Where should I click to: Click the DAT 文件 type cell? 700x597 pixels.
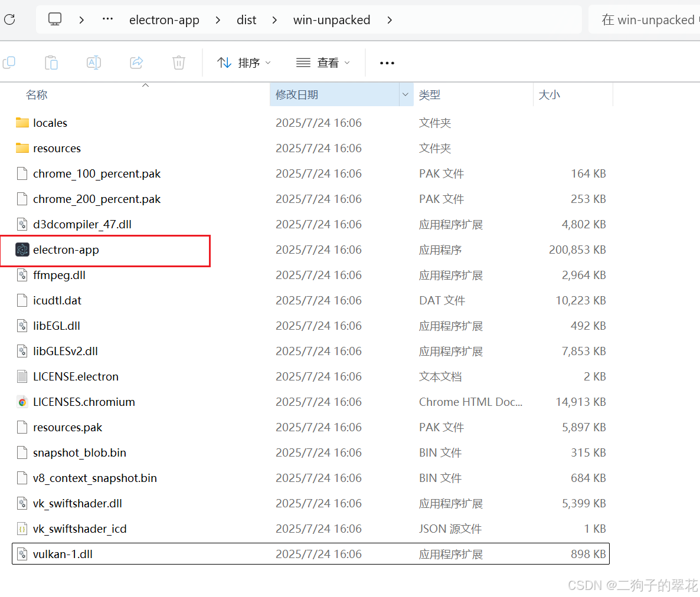coord(442,301)
